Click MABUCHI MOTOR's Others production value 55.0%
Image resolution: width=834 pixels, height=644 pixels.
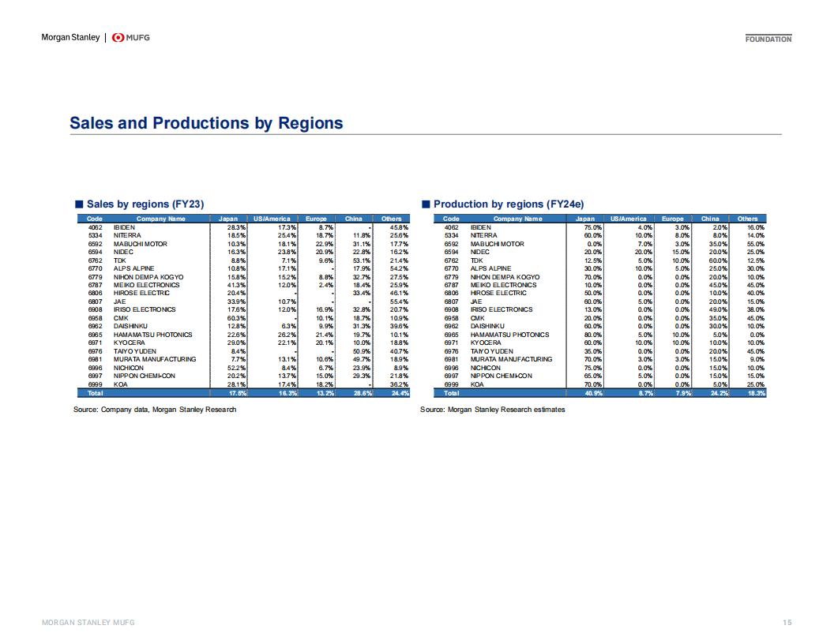pos(755,244)
